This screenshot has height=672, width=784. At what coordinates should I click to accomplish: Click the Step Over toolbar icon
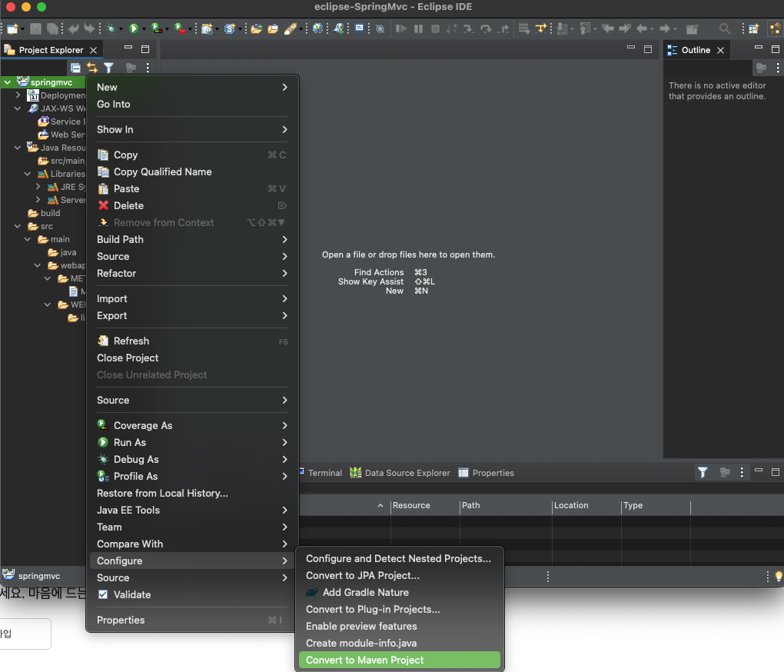(x=486, y=29)
